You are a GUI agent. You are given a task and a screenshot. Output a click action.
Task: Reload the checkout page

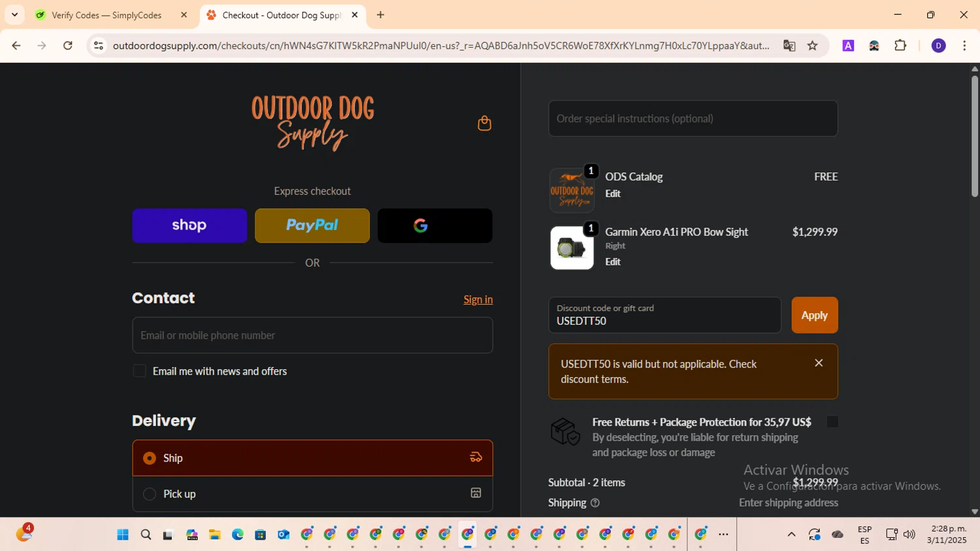[68, 46]
